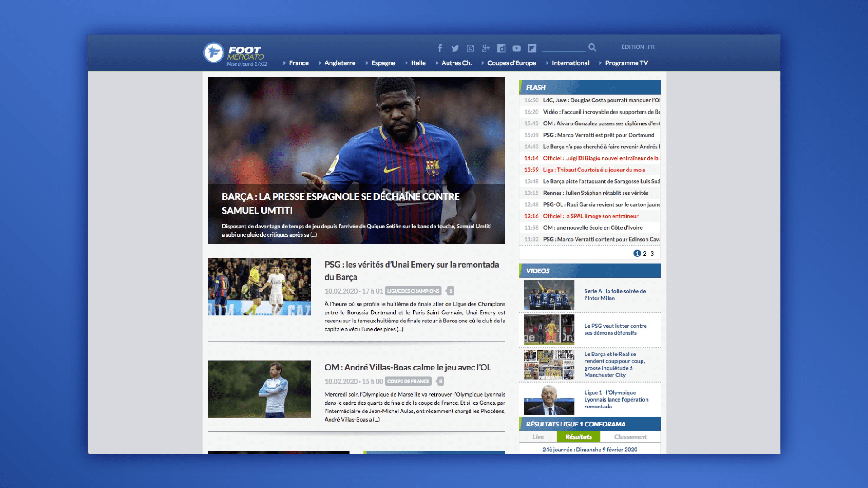The height and width of the screenshot is (488, 868).
Task: Open the Instagram icon in header
Action: (471, 48)
